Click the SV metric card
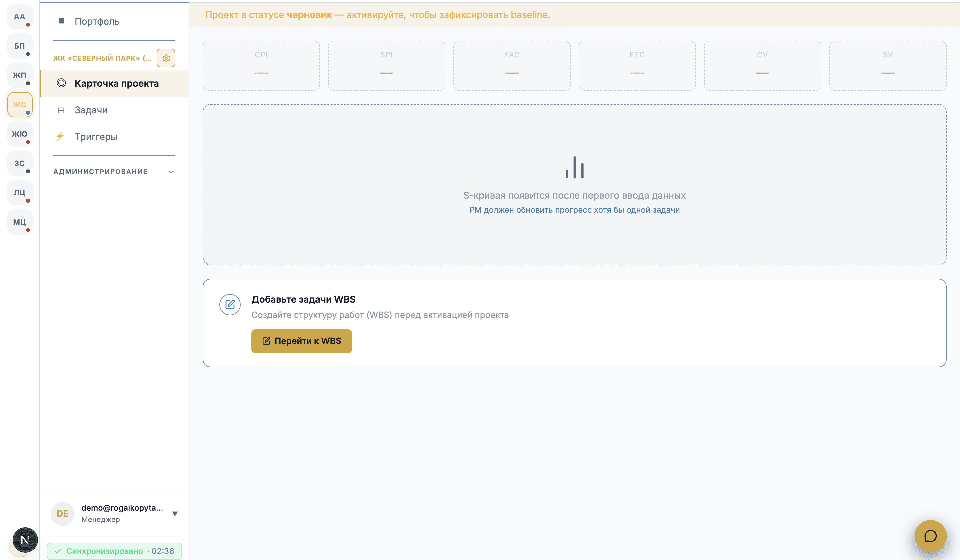 click(x=888, y=66)
